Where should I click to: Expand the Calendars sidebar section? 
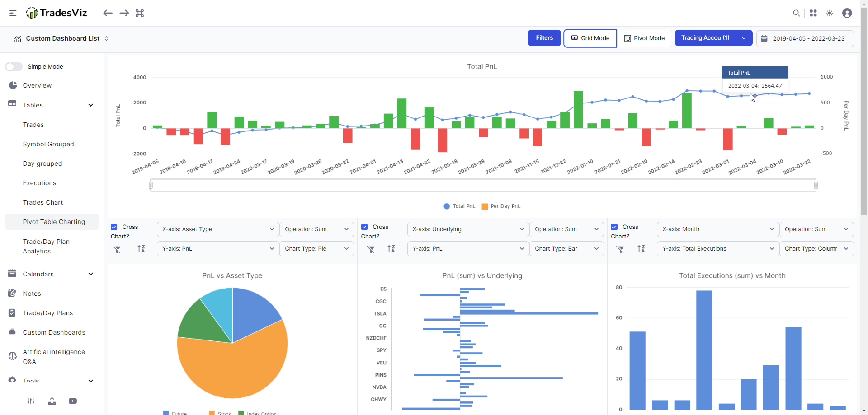point(91,274)
